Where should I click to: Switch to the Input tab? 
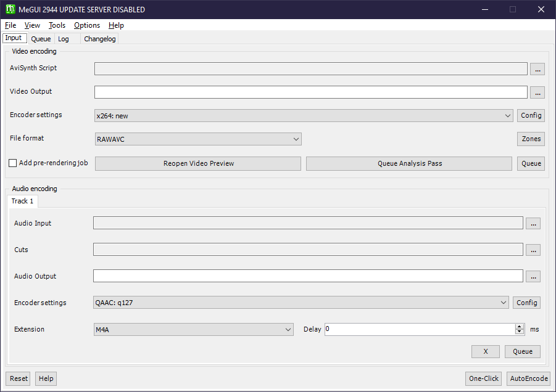[x=15, y=38]
